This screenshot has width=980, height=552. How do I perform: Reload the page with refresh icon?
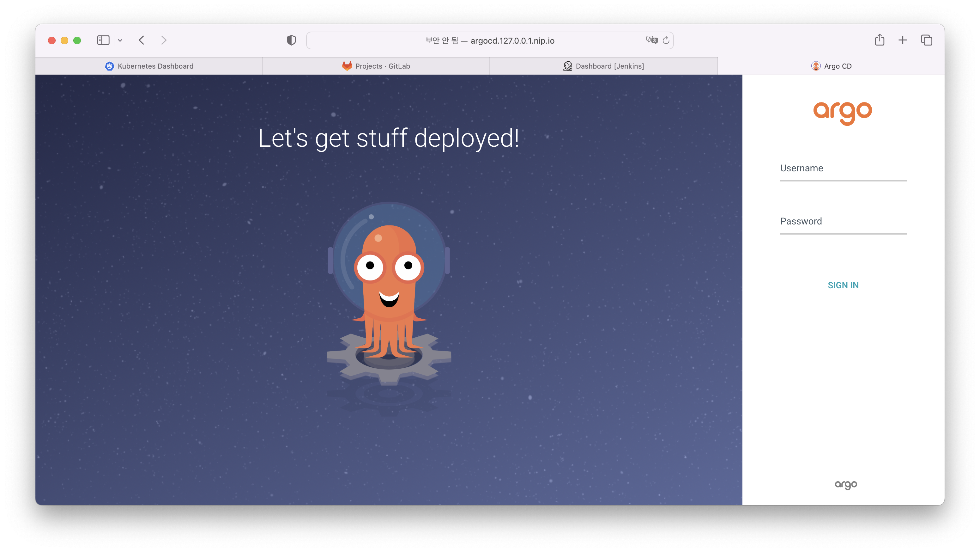click(x=666, y=40)
